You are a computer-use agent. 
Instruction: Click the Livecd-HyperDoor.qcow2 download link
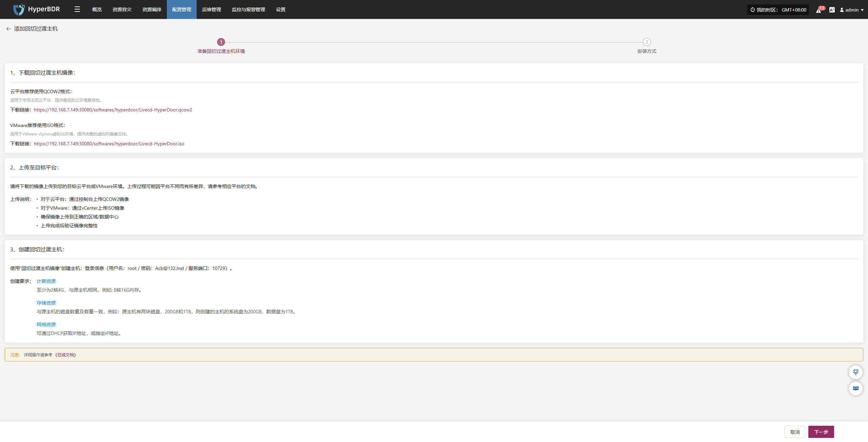point(113,110)
